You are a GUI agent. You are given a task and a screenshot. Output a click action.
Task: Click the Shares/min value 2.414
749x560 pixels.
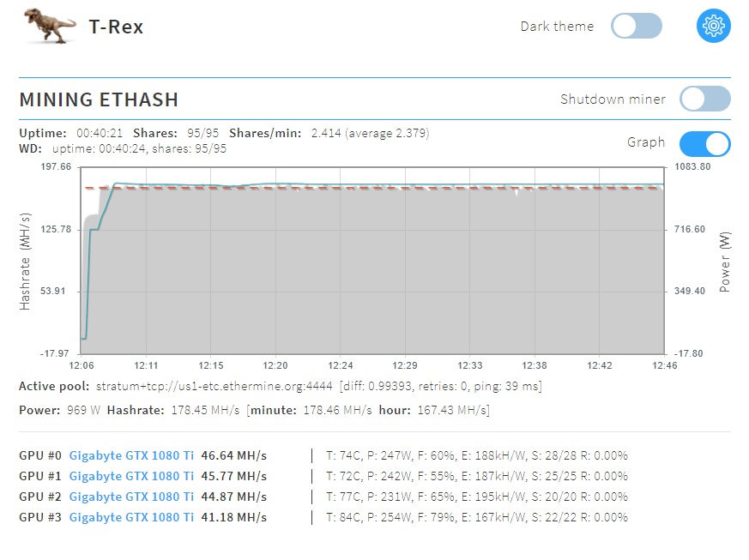coord(326,133)
